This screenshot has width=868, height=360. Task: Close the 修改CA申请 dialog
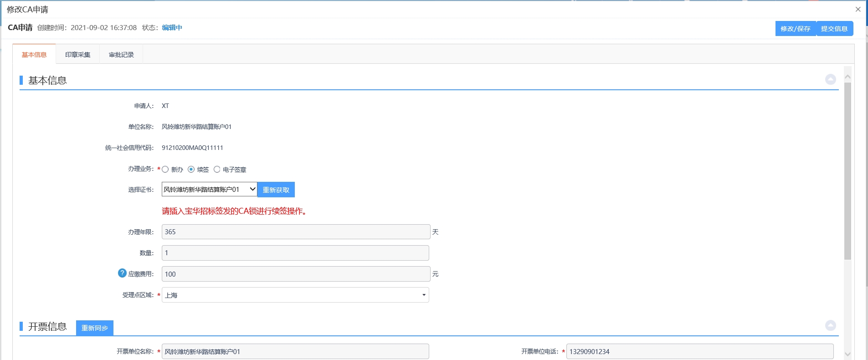tap(858, 9)
